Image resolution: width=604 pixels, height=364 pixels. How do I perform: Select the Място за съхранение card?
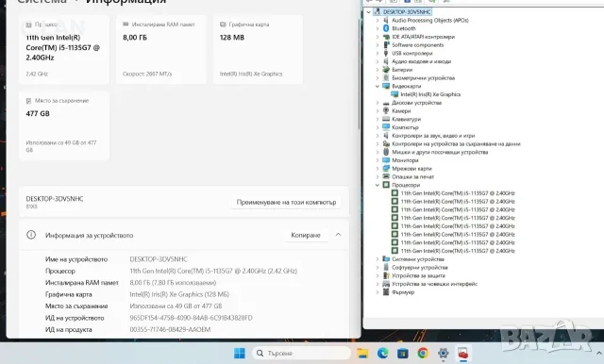tap(64, 125)
